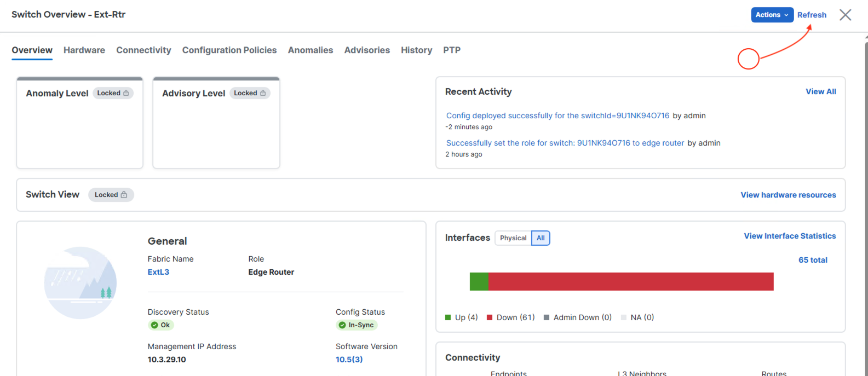Click the lock icon beside Advisory Level

[x=263, y=93]
